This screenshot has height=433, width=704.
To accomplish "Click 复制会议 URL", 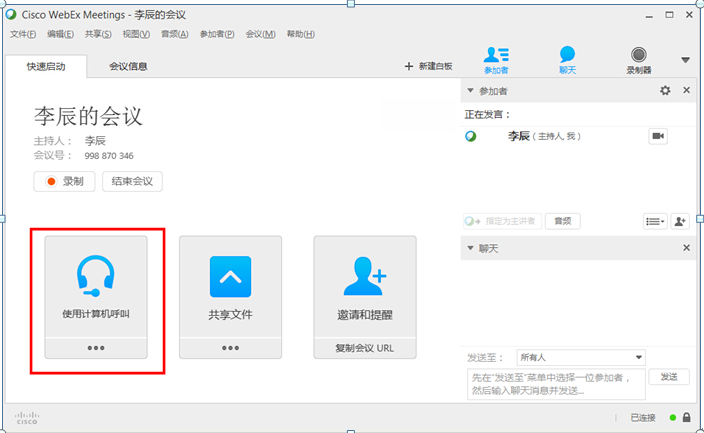I will [x=365, y=348].
